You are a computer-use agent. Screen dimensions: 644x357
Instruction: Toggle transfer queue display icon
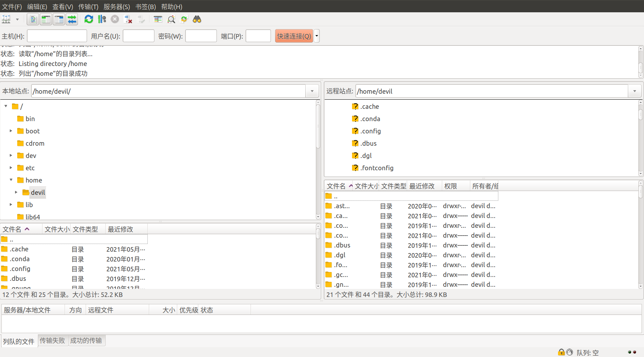[72, 19]
